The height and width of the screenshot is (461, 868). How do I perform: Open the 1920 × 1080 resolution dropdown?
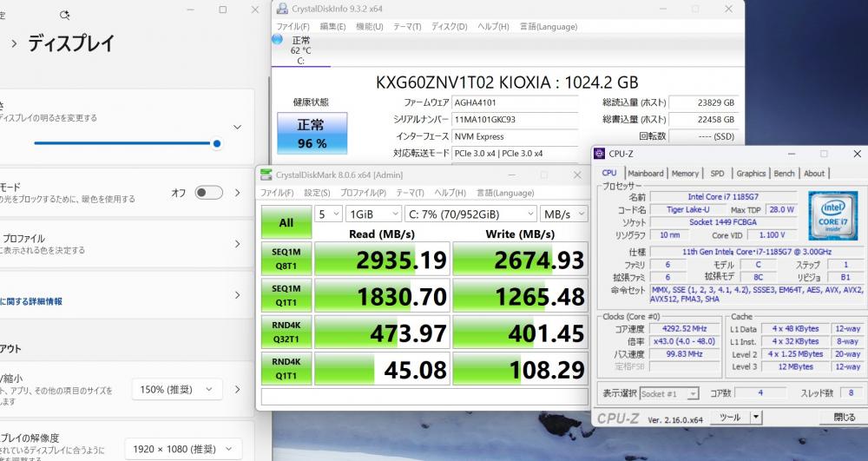click(x=183, y=449)
